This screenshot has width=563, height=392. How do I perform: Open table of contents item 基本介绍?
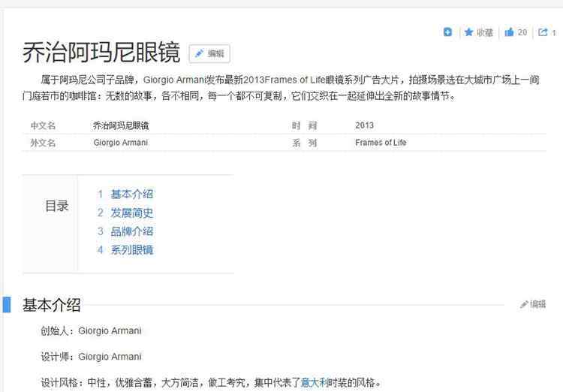(x=131, y=194)
